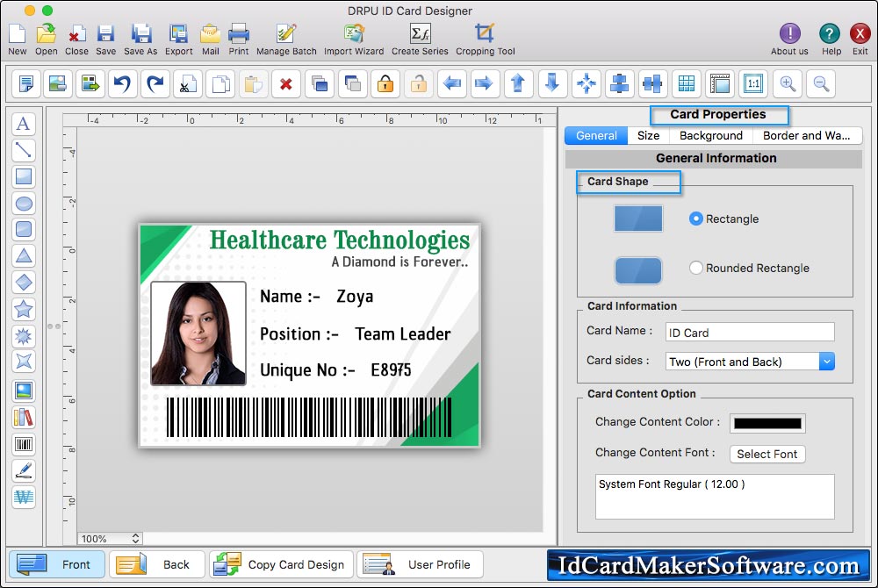Click the Barcode tool icon
Viewport: 878px width, 588px height.
24,444
